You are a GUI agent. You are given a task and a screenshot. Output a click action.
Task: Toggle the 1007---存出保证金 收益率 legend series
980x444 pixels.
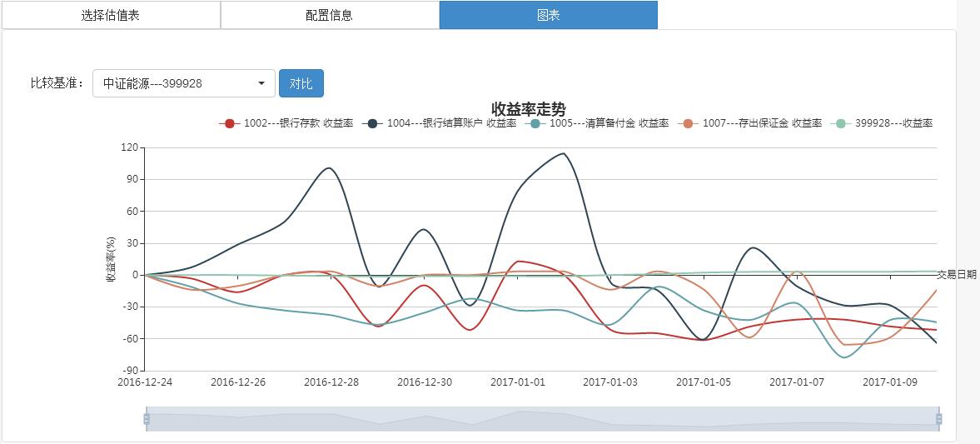click(x=750, y=124)
